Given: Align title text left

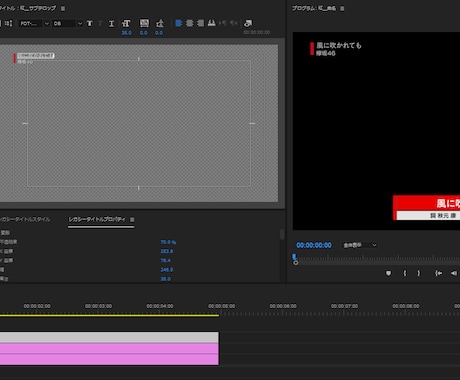Looking at the screenshot, I should pyautogui.click(x=179, y=23).
